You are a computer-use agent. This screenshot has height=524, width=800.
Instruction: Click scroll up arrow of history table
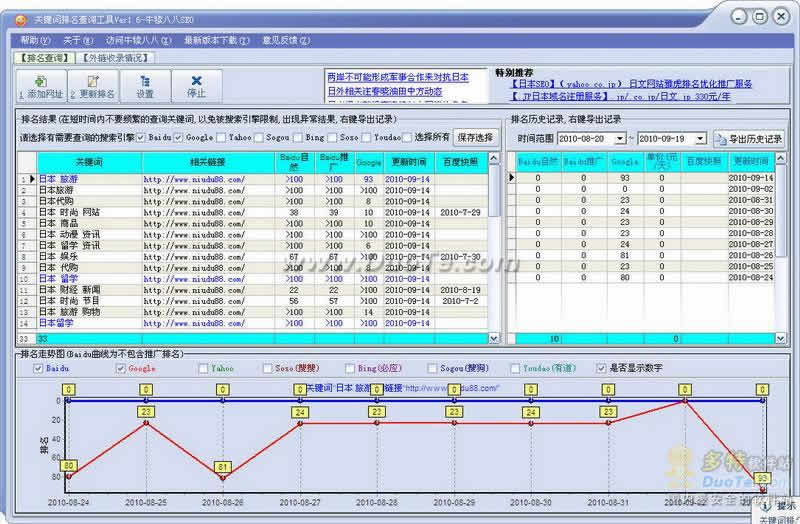pos(781,159)
